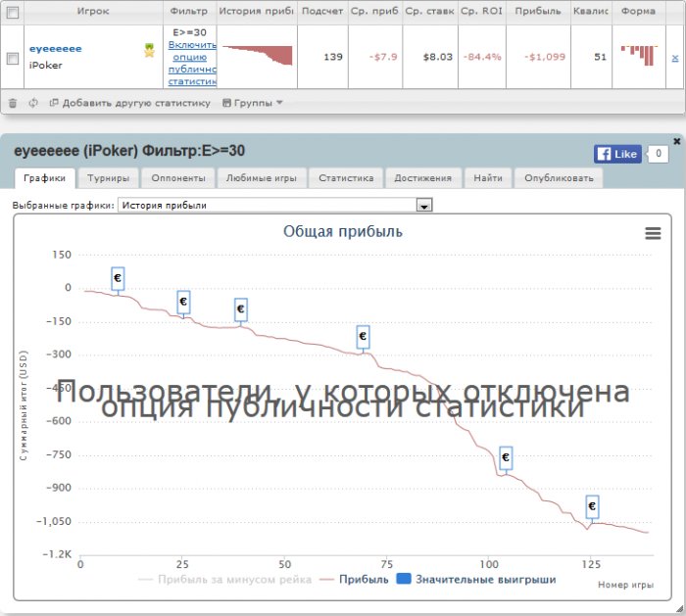
Task: Open the История прибыли graph dropdown
Action: [x=275, y=205]
